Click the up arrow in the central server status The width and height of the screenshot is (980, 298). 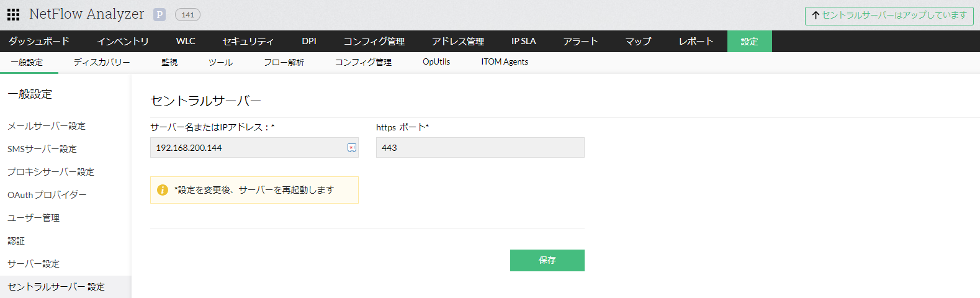tap(816, 16)
